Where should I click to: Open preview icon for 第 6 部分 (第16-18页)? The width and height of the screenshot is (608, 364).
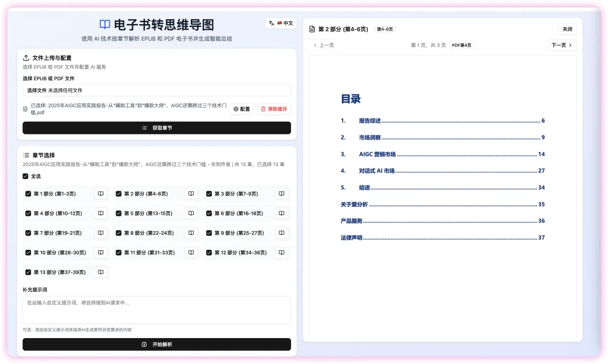pos(281,213)
